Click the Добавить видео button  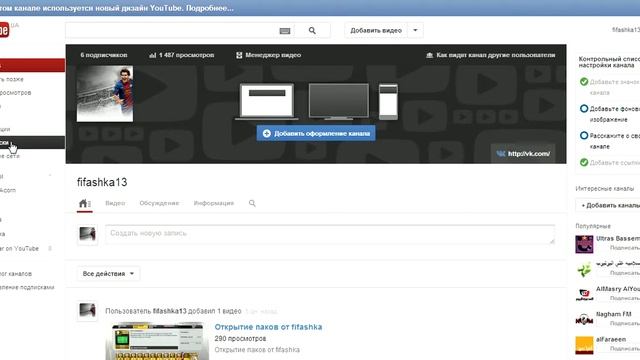click(376, 31)
